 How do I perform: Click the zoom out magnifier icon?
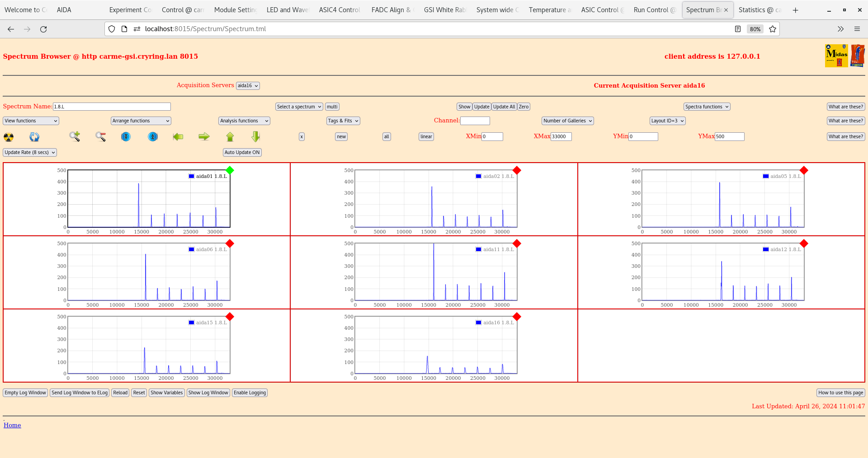100,136
